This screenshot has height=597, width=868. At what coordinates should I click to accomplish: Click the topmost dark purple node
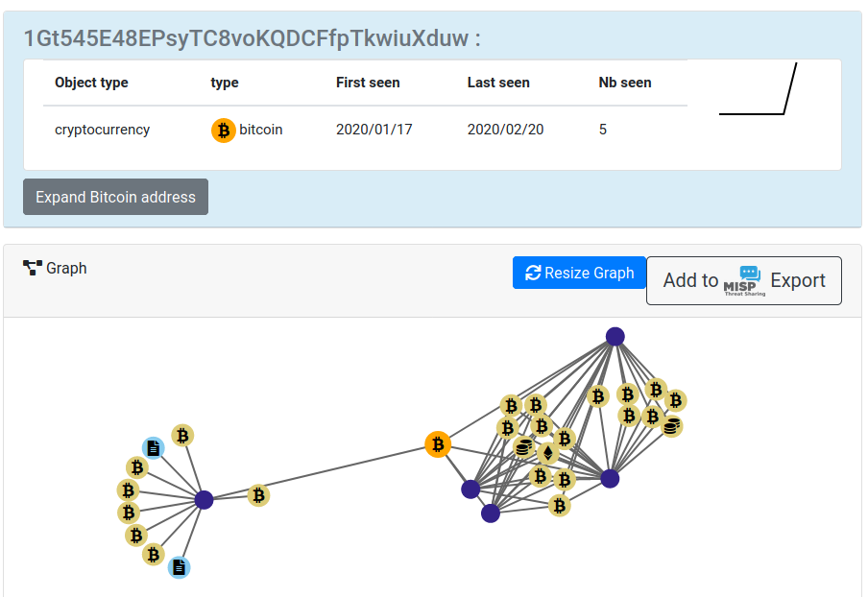(x=615, y=336)
